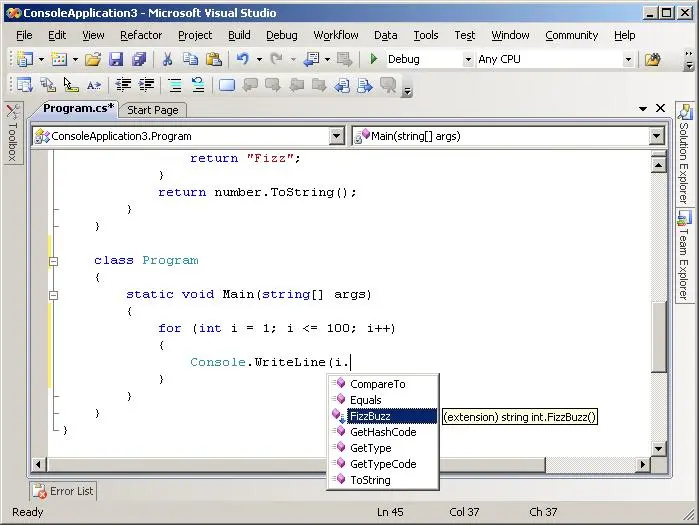Click the Display Object Member List icon
The height and width of the screenshot is (525, 699).
(25, 84)
